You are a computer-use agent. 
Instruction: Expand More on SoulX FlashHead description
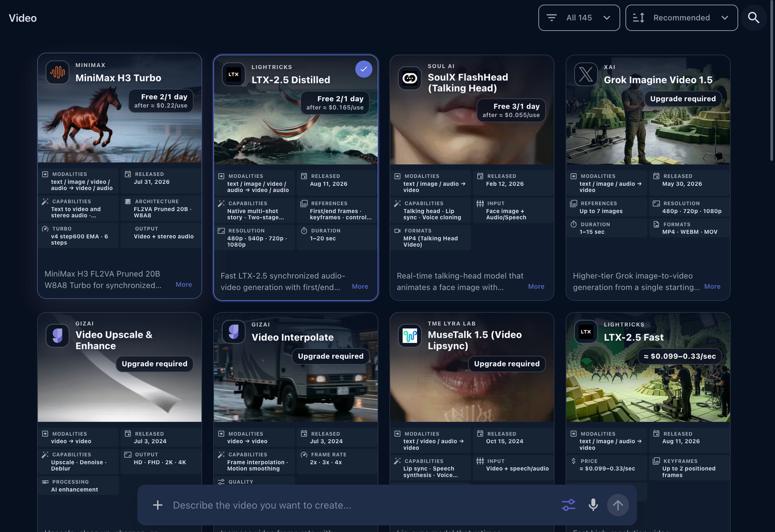click(536, 287)
